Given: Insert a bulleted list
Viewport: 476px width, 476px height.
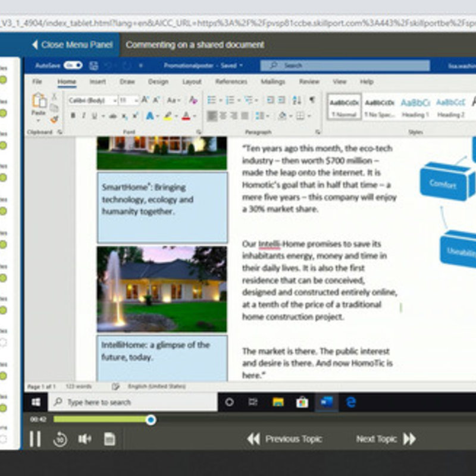Looking at the screenshot, I should click(x=211, y=100).
